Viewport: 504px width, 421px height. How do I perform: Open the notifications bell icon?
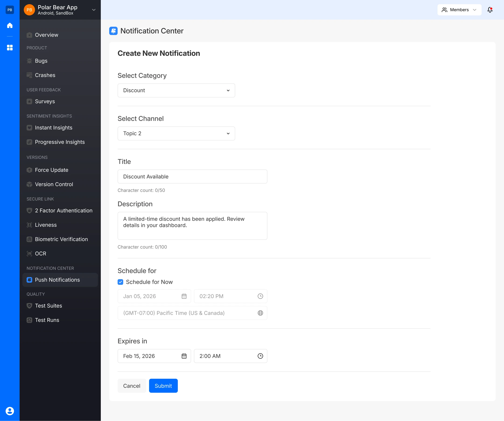490,10
